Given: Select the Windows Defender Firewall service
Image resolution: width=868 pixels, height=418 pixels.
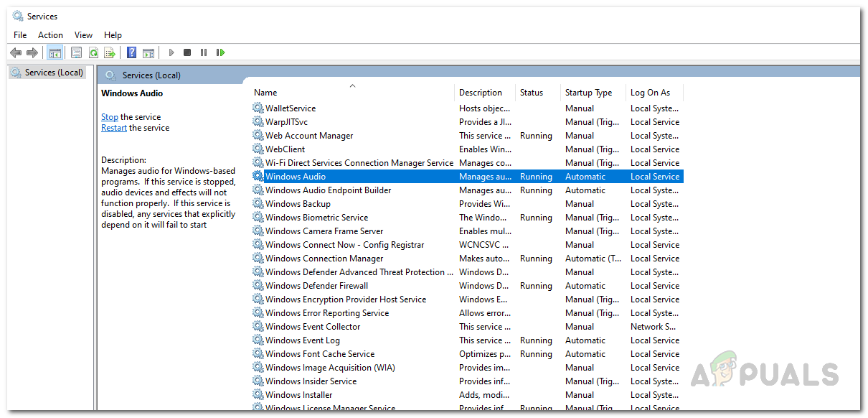Looking at the screenshot, I should pyautogui.click(x=316, y=286).
